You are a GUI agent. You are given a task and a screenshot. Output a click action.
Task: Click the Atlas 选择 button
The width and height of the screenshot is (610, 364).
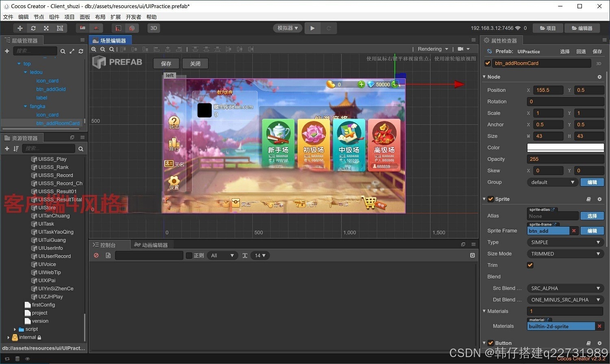(x=592, y=216)
